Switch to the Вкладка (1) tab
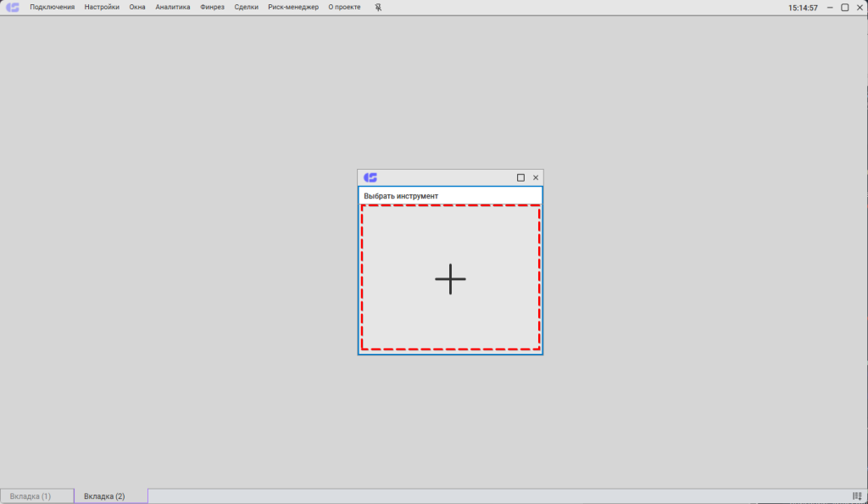 31,496
